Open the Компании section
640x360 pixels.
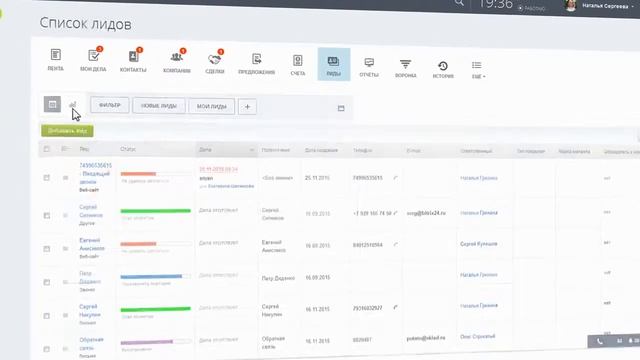click(x=177, y=62)
